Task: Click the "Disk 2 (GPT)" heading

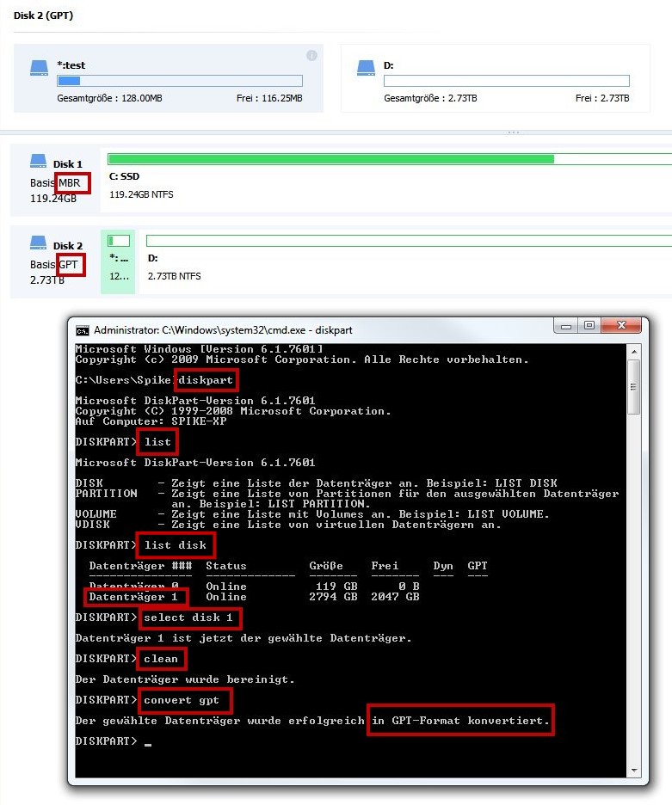Action: (x=44, y=15)
